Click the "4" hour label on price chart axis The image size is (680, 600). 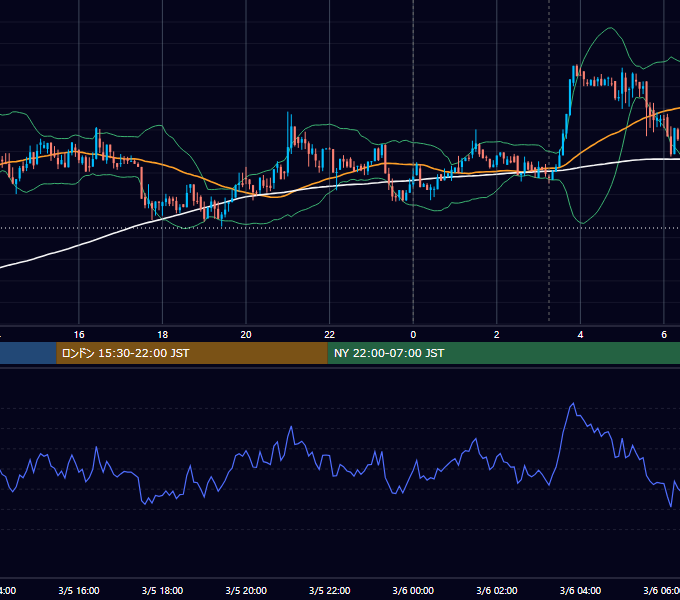(x=580, y=335)
